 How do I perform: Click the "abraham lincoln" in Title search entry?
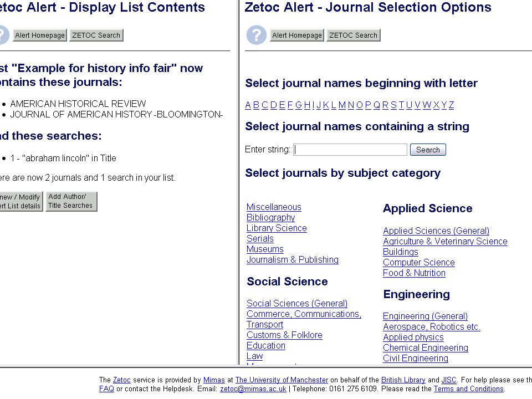coord(63,158)
